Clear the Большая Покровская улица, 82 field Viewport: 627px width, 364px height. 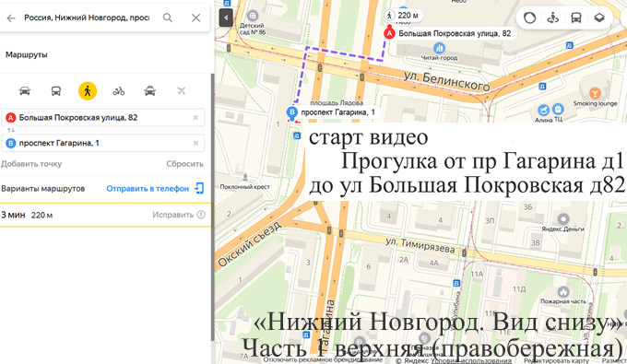coord(195,117)
